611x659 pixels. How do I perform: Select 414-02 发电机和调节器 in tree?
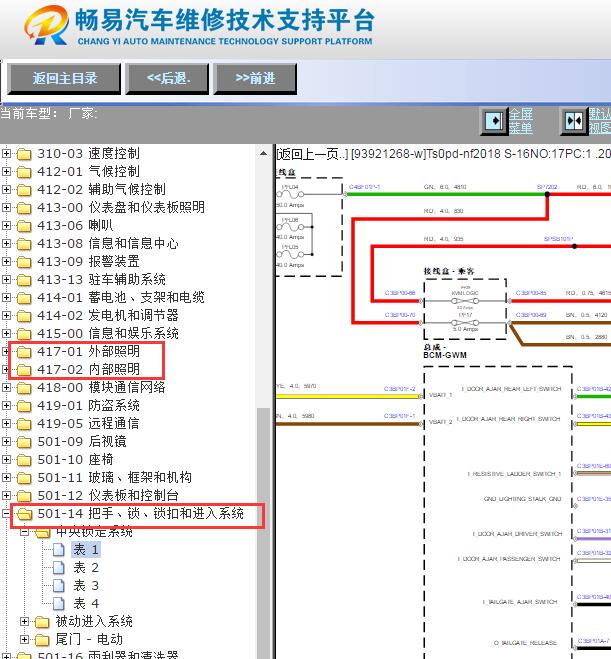click(x=108, y=315)
